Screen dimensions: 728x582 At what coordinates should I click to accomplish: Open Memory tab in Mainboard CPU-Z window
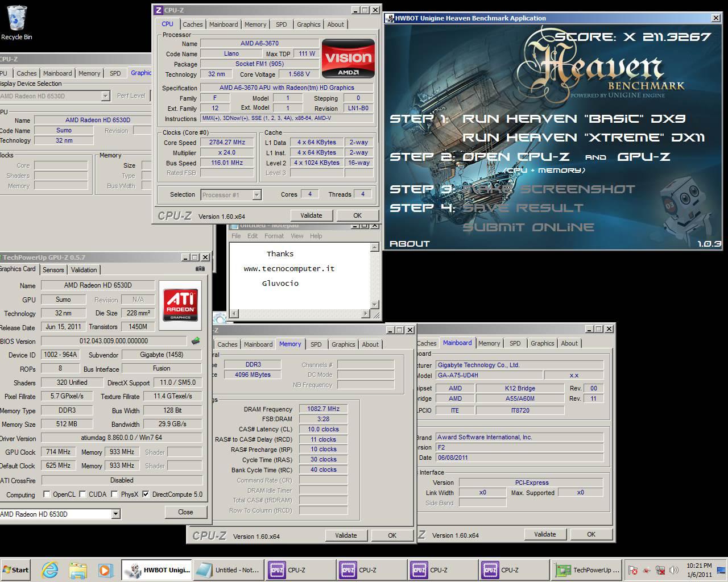pyautogui.click(x=489, y=343)
